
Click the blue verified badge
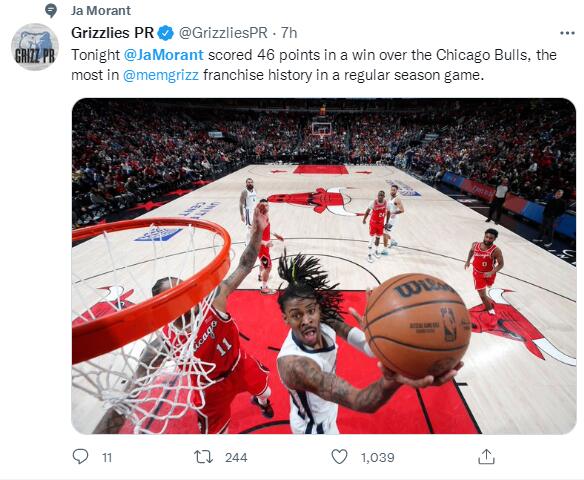165,33
